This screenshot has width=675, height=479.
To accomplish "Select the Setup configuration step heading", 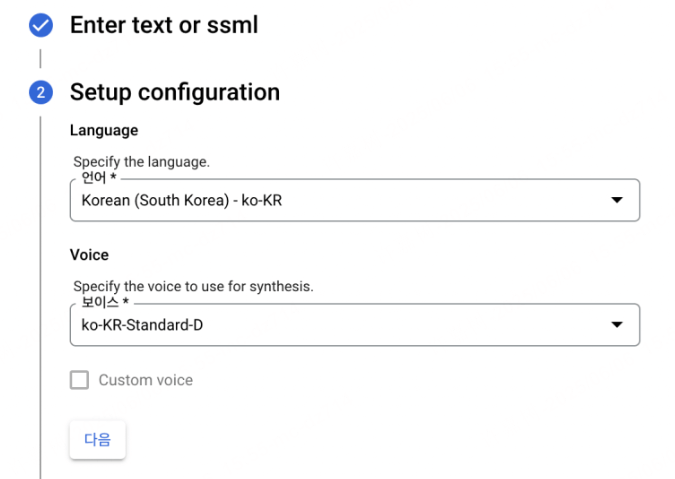I will click(175, 92).
